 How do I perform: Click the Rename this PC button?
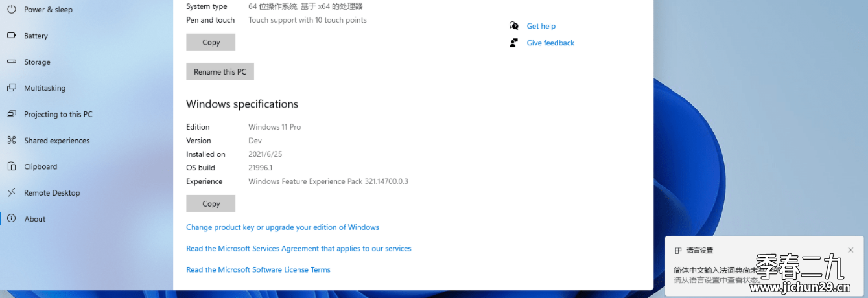click(220, 71)
